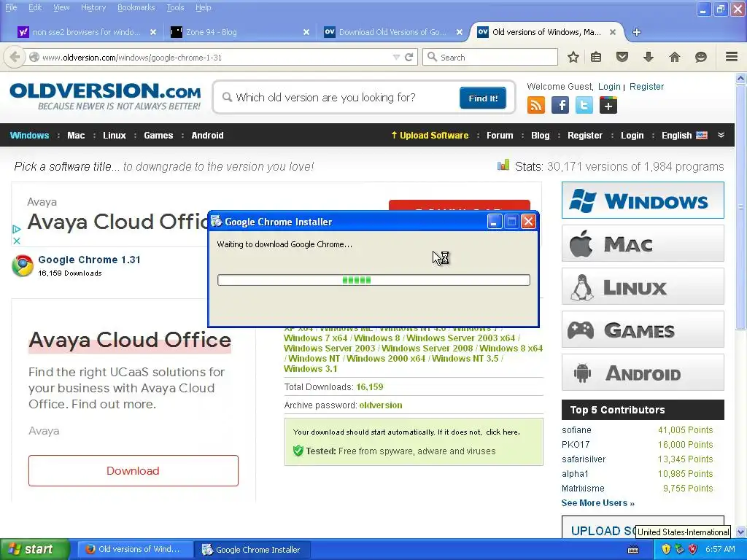Open the URL bar history dropdown arrow
The height and width of the screenshot is (560, 747).
(396, 57)
